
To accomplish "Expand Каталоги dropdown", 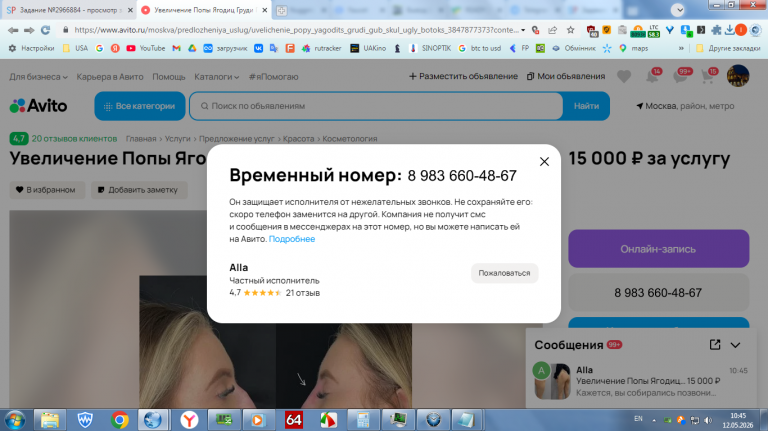I will click(216, 77).
